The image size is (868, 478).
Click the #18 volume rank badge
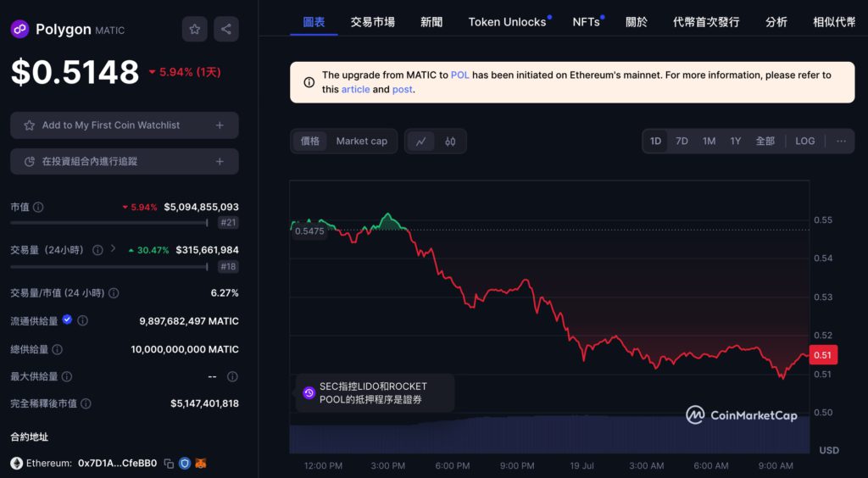(x=228, y=267)
